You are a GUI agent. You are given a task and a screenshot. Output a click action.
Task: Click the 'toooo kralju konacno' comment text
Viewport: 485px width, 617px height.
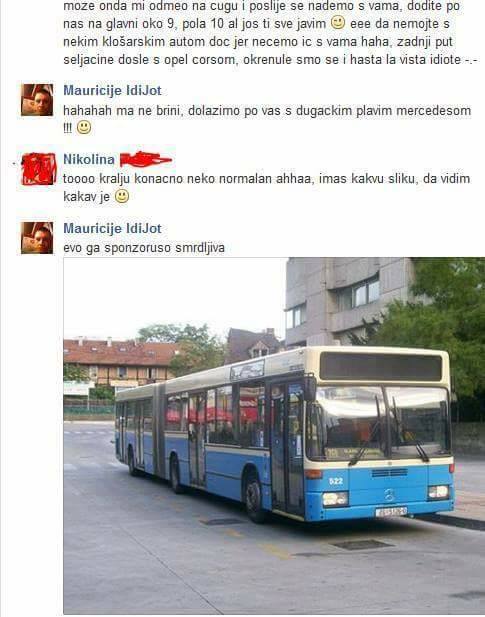tap(267, 187)
